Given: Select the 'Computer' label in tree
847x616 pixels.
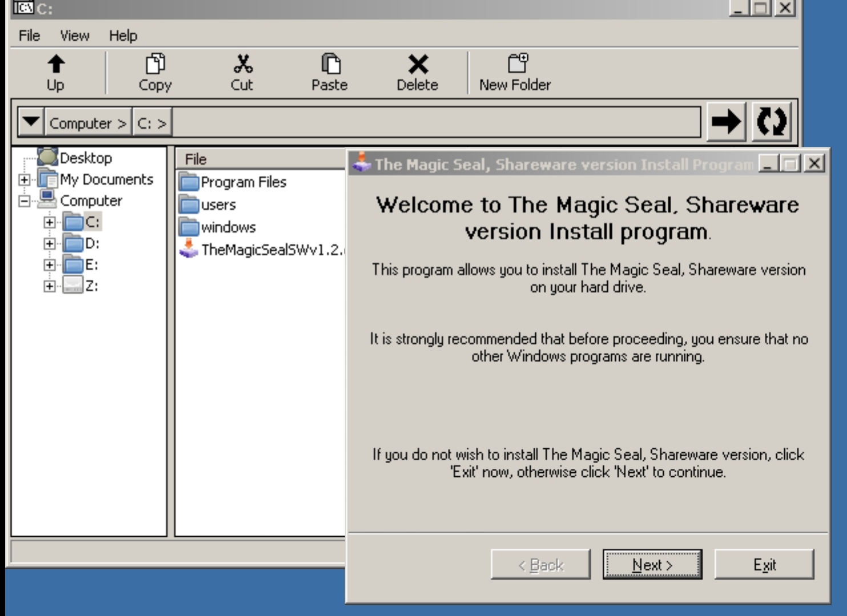Looking at the screenshot, I should coord(91,201).
